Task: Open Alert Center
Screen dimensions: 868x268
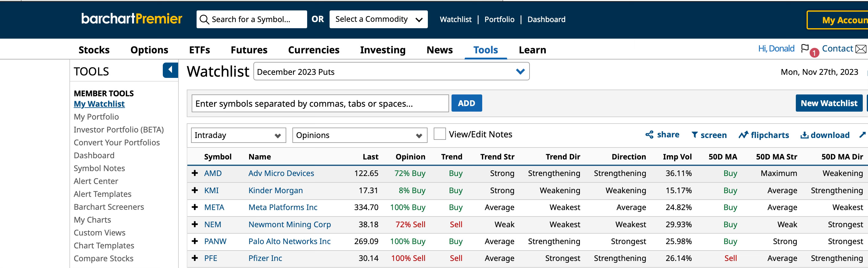Action: click(96, 181)
